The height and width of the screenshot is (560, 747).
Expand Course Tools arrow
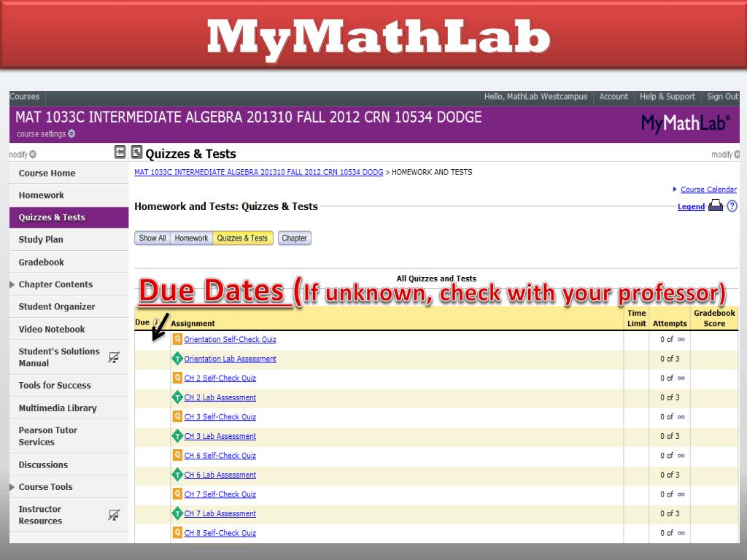click(12, 487)
